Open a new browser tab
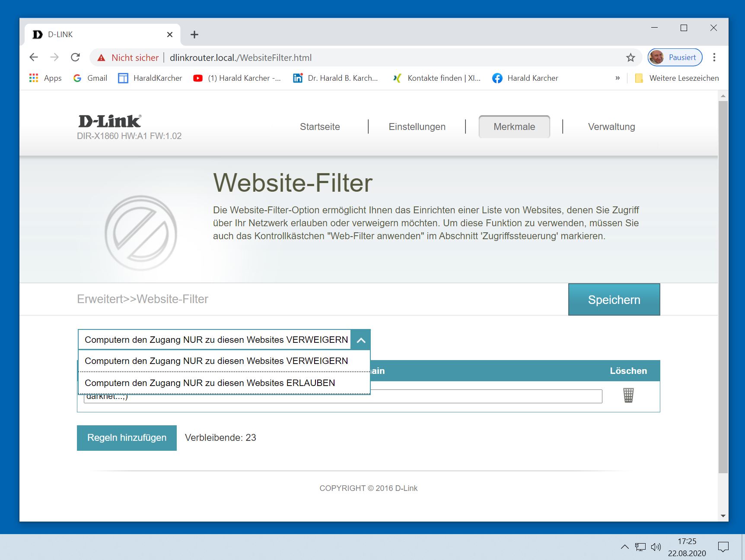 pyautogui.click(x=194, y=35)
